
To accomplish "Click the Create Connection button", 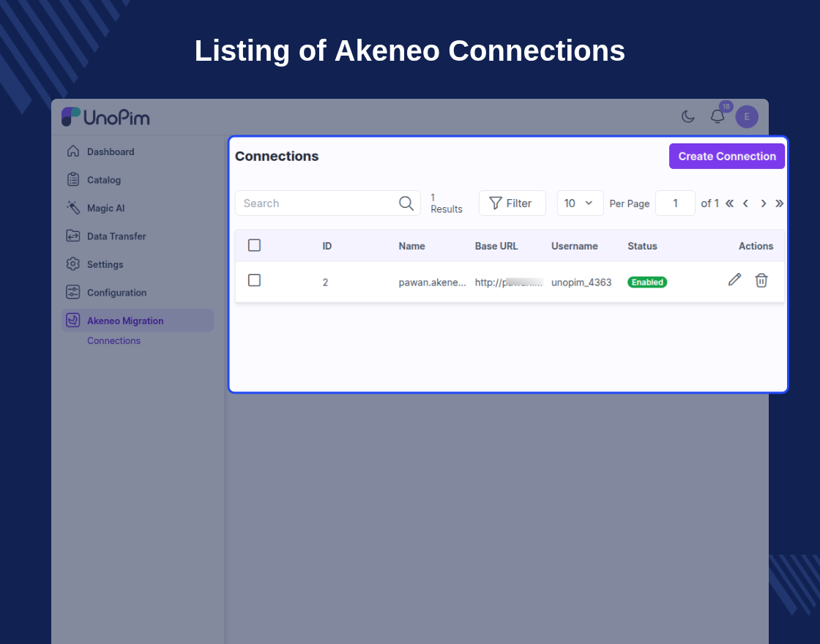I will [727, 157].
